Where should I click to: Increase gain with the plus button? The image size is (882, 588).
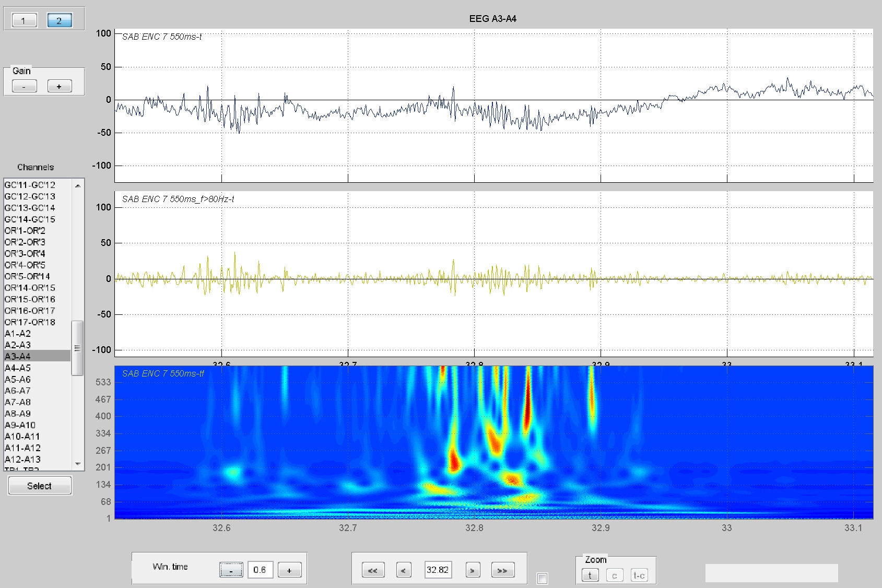pos(60,86)
